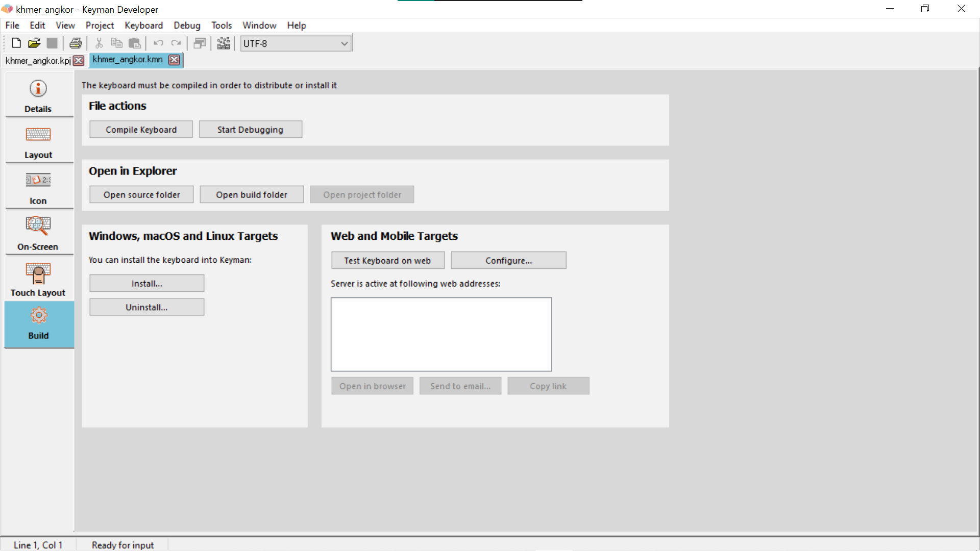Open the Project menu
This screenshot has height=551, width=980.
pyautogui.click(x=100, y=26)
